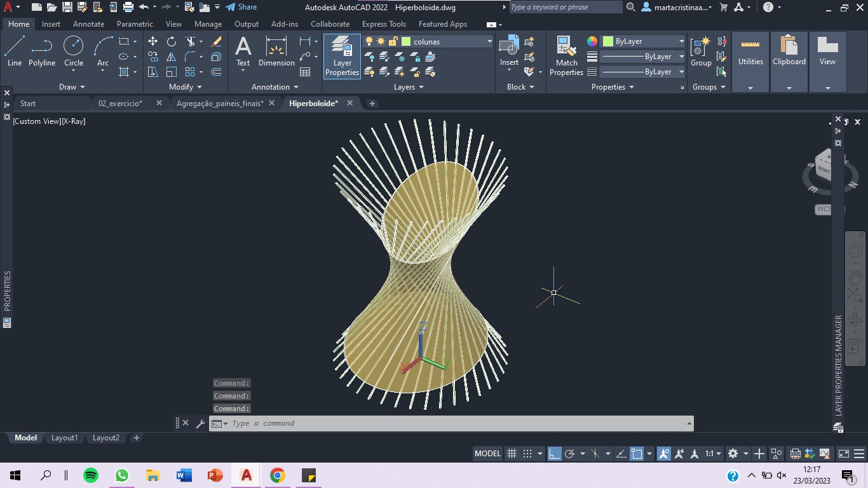Click the new drawing tab plus button
Image resolution: width=868 pixels, height=488 pixels.
372,103
